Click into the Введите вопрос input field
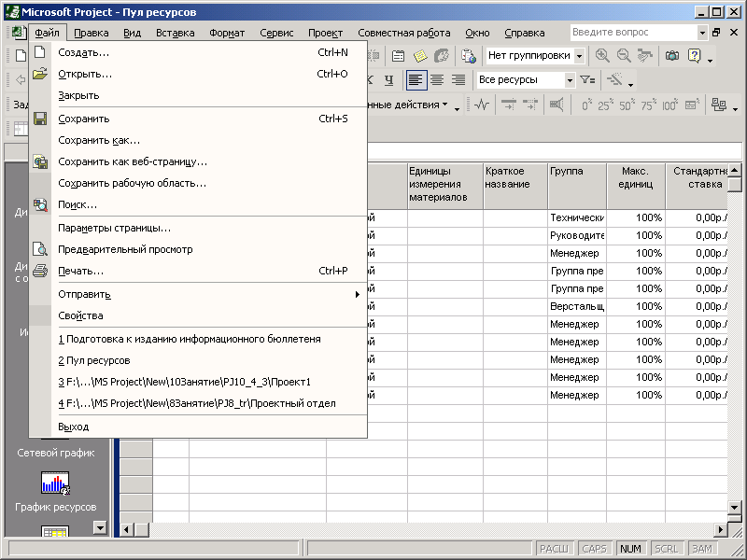 (634, 33)
